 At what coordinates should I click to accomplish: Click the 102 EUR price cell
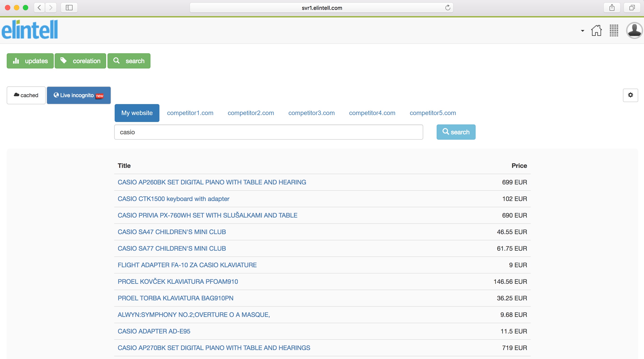[515, 199]
